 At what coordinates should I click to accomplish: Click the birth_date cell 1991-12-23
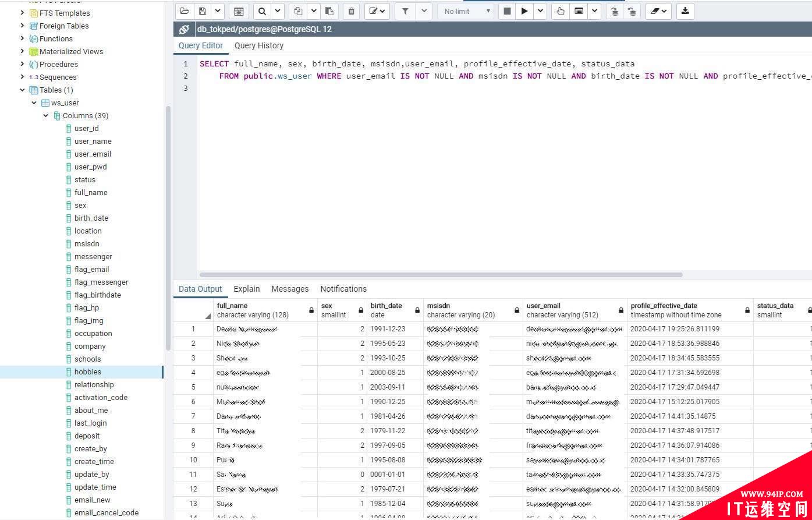[x=395, y=329]
